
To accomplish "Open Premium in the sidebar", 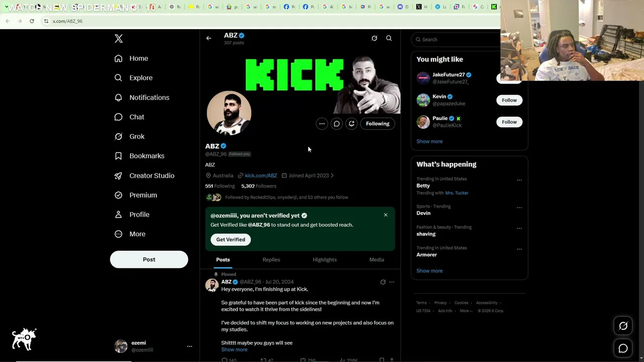I will tap(135, 195).
